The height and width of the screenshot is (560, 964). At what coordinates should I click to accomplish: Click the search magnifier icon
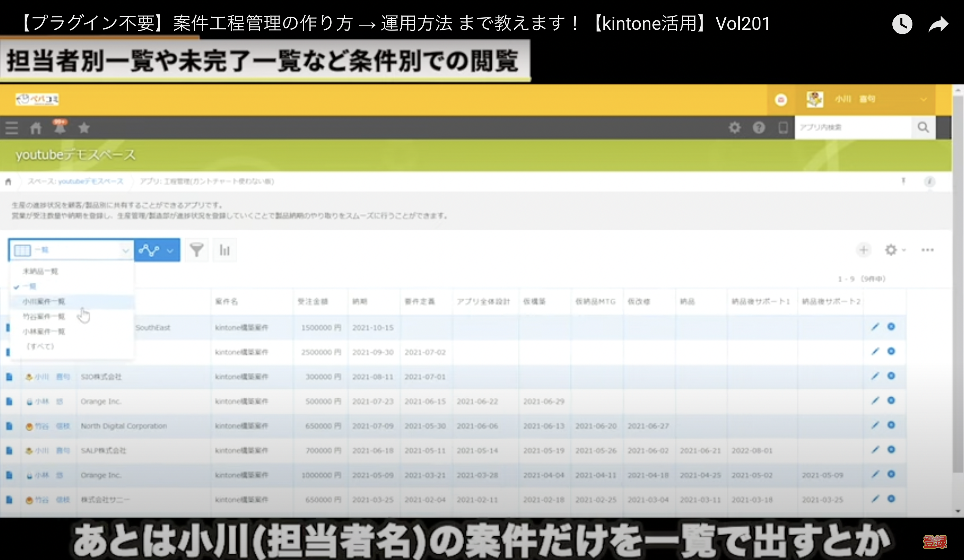click(x=923, y=127)
